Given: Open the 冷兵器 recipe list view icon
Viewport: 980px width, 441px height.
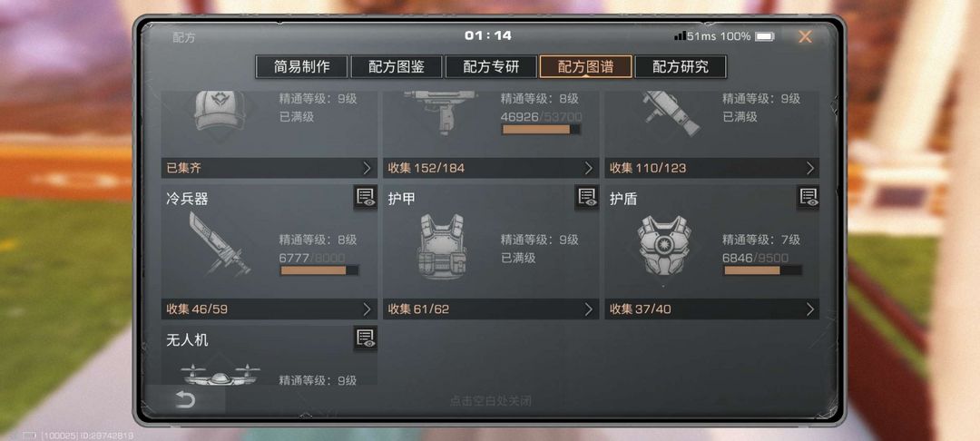Looking at the screenshot, I should coord(366,198).
